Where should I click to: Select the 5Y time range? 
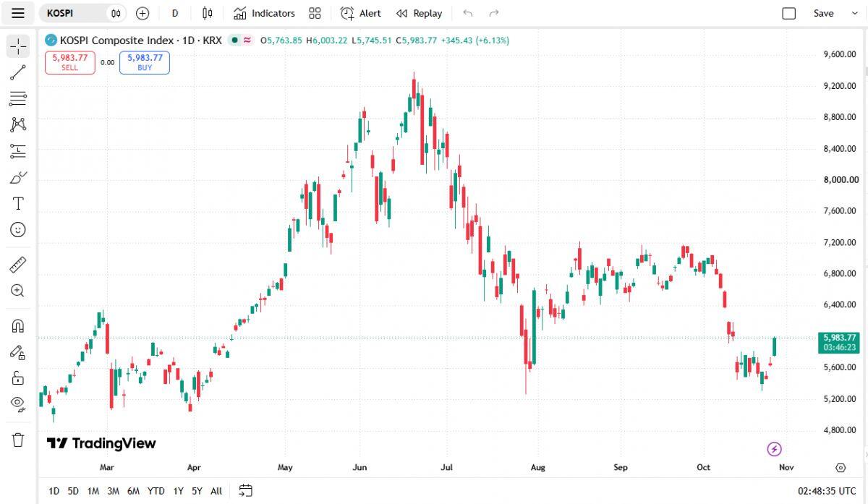(197, 491)
